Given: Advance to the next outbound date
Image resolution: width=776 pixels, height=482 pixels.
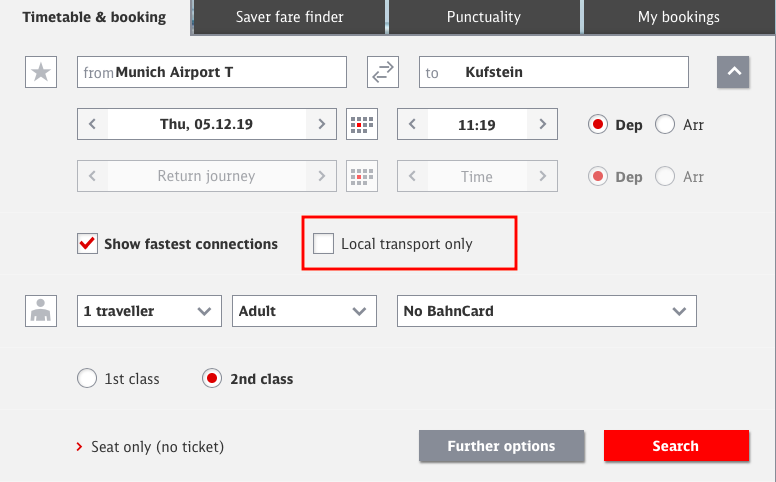Looking at the screenshot, I should 321,124.
